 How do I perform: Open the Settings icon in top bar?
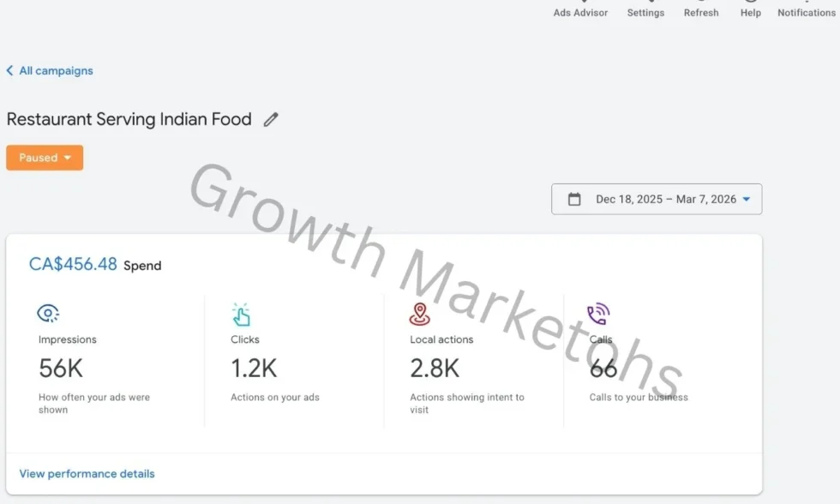coord(645,7)
